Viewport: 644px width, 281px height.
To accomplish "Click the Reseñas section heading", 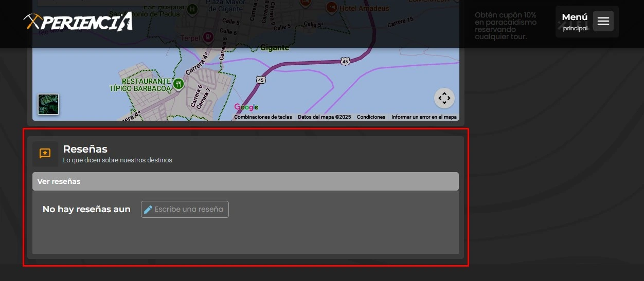I will 85,149.
